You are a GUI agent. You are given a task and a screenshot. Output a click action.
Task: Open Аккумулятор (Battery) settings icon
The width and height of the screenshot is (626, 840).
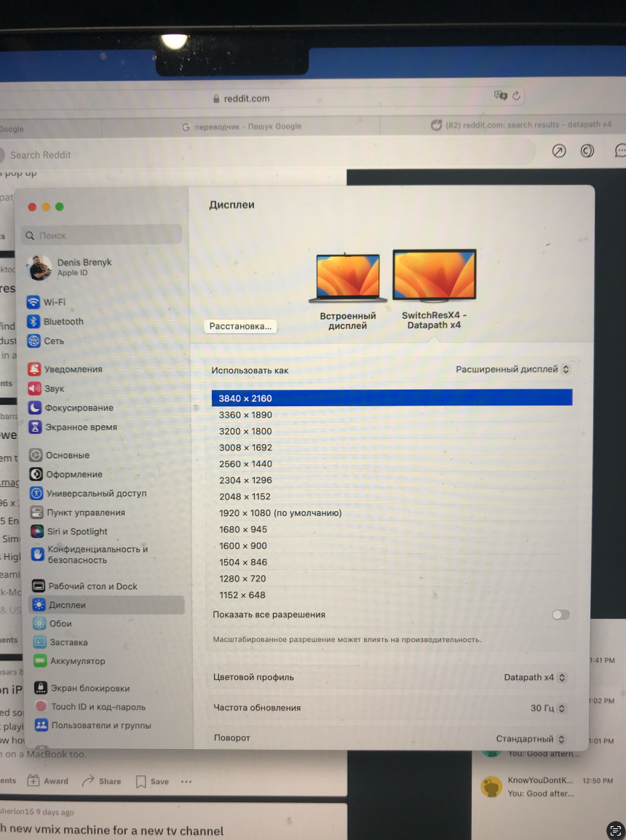(39, 661)
